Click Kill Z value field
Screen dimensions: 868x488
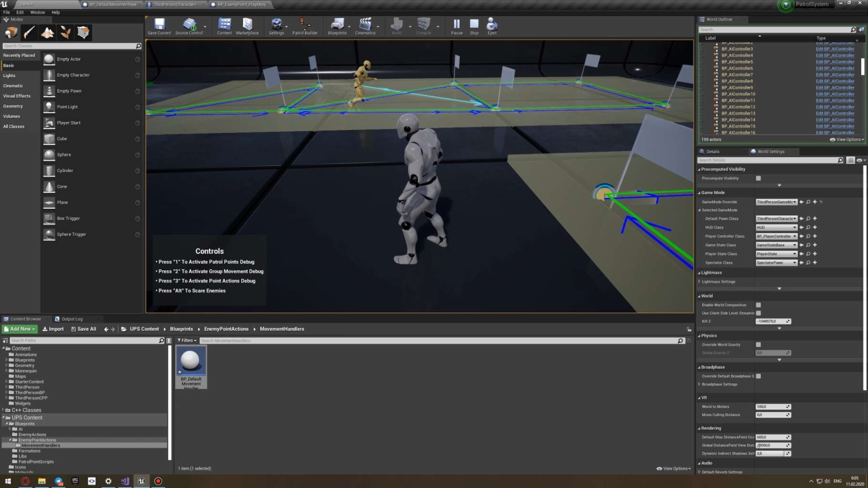773,321
